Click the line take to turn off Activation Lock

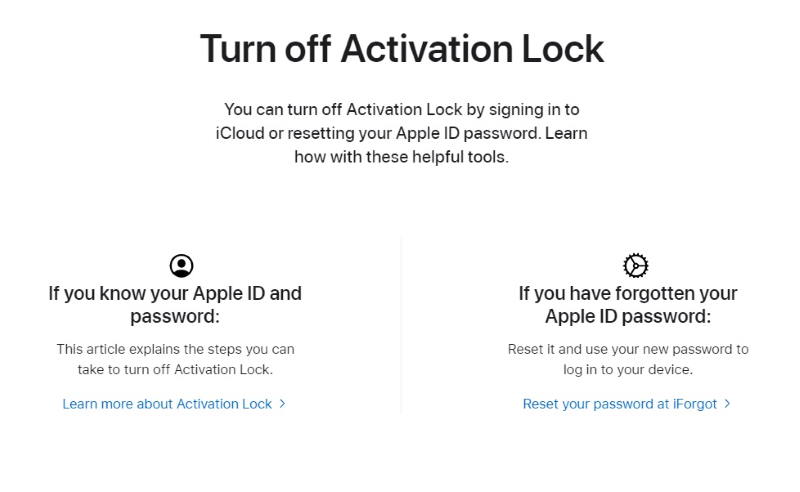pos(175,369)
